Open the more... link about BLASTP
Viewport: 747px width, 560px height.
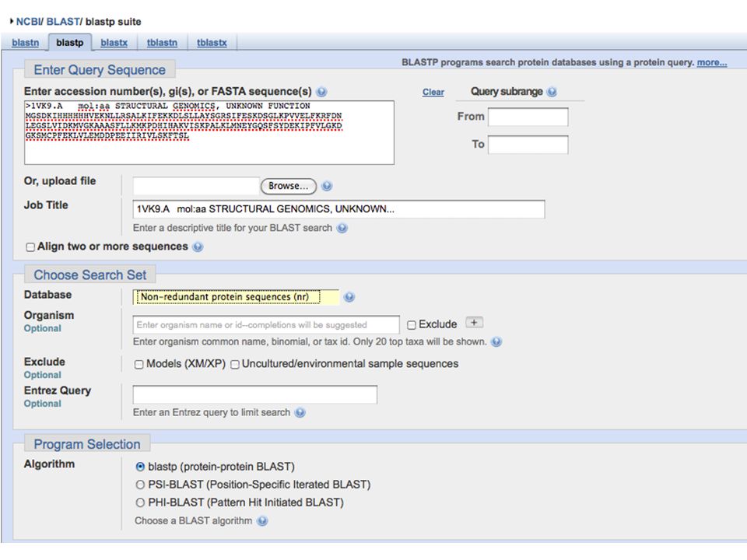point(712,62)
